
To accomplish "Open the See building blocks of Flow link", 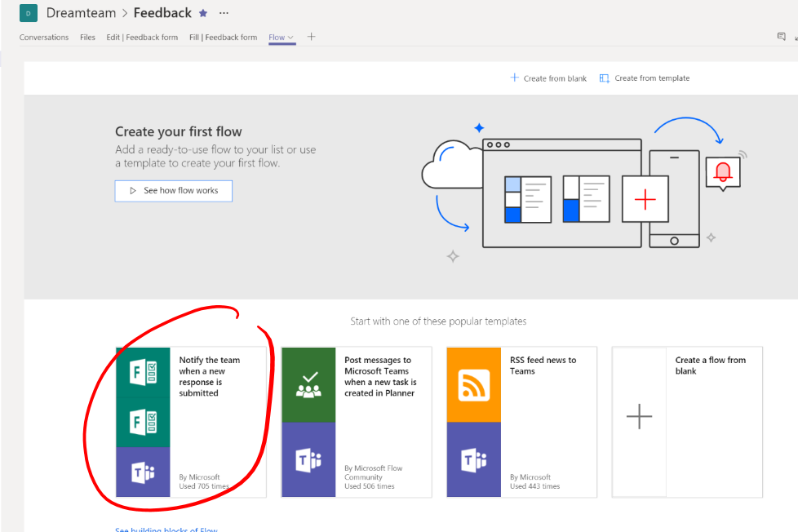I will (166, 530).
